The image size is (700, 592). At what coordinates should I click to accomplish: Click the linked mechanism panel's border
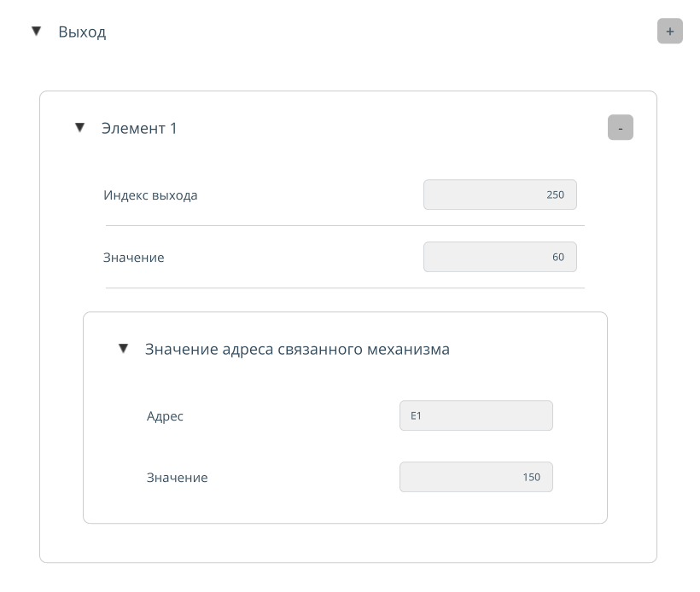[x=84, y=427]
